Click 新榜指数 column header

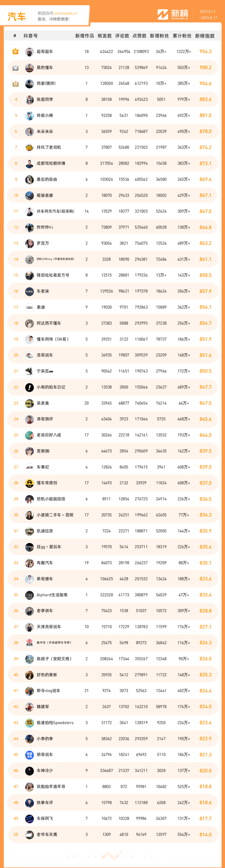[205, 36]
